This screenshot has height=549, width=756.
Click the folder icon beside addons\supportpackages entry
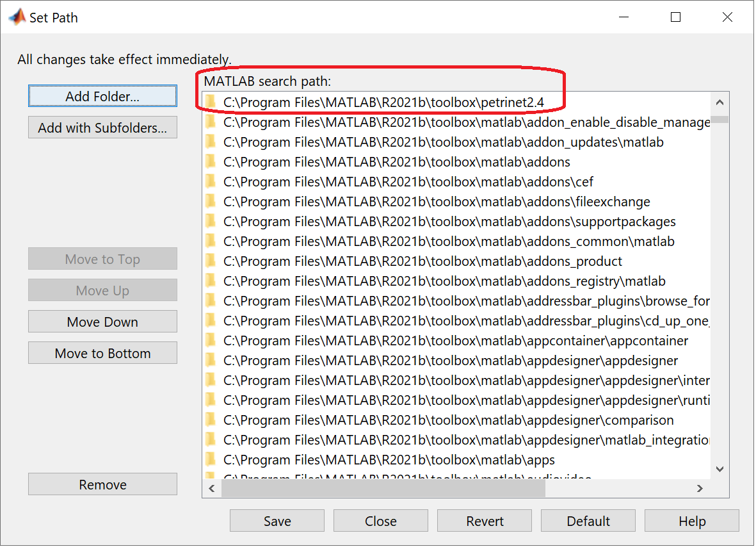point(211,222)
